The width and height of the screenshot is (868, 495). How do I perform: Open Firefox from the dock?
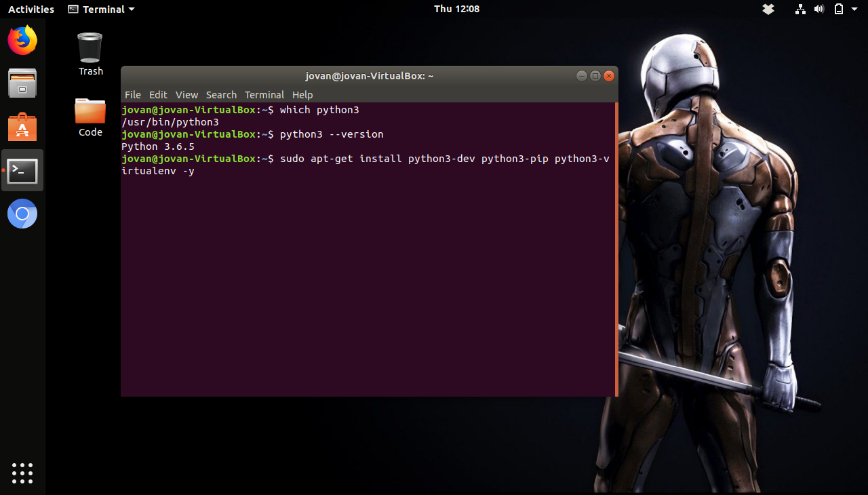tap(22, 40)
